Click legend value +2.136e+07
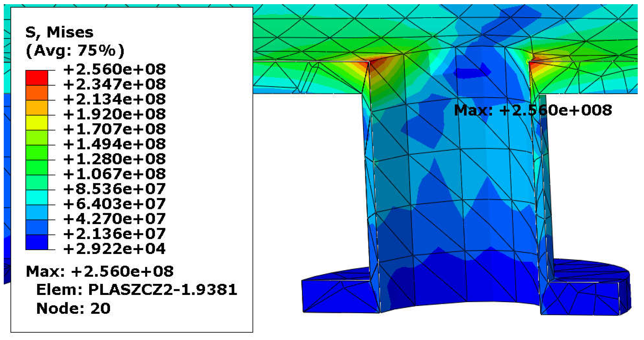644x340 pixels. click(x=114, y=234)
